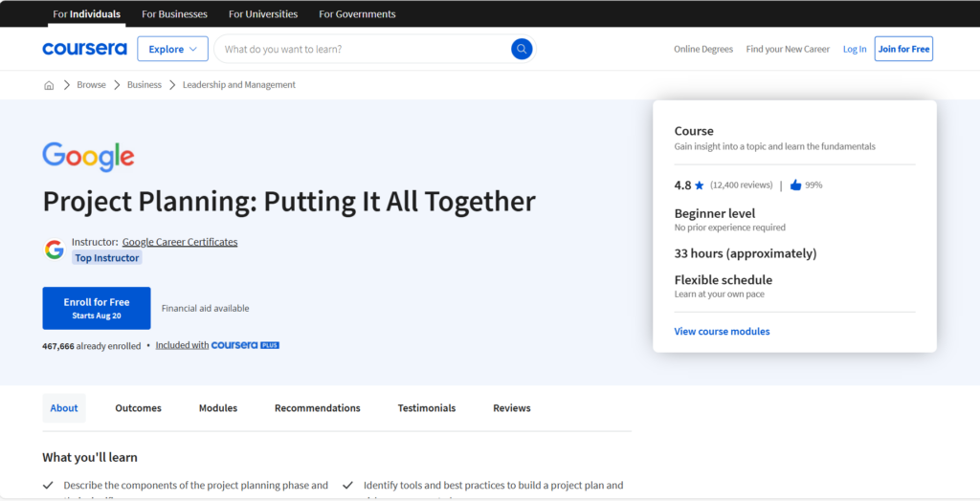
Task: Open the Reviews tab
Action: 512,408
